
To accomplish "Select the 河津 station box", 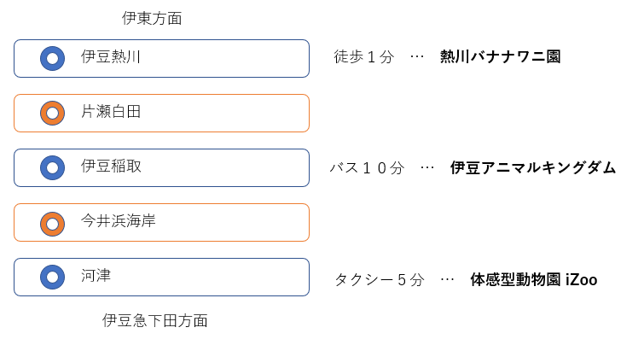I will 161,278.
